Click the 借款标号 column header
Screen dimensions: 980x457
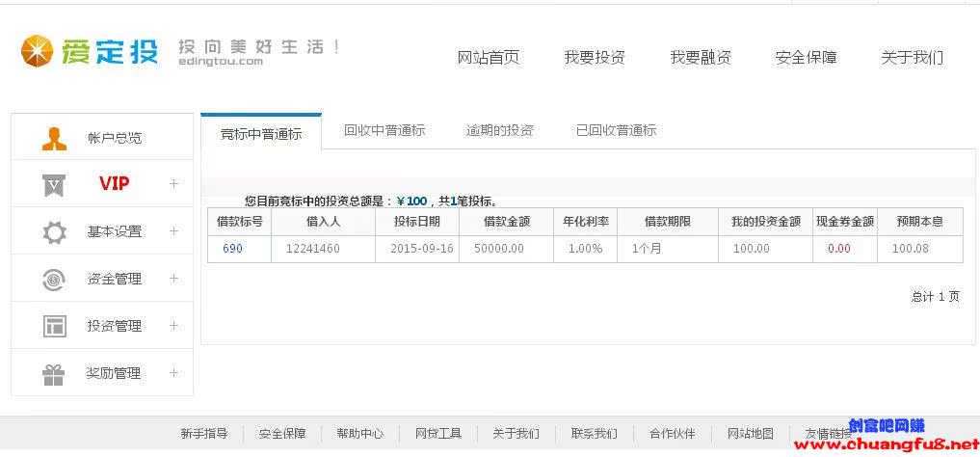239,222
